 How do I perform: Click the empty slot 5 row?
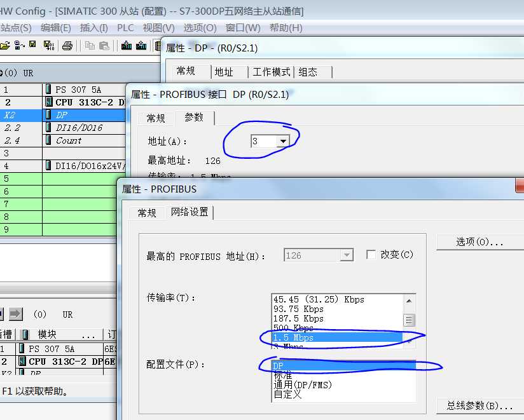tap(59, 179)
